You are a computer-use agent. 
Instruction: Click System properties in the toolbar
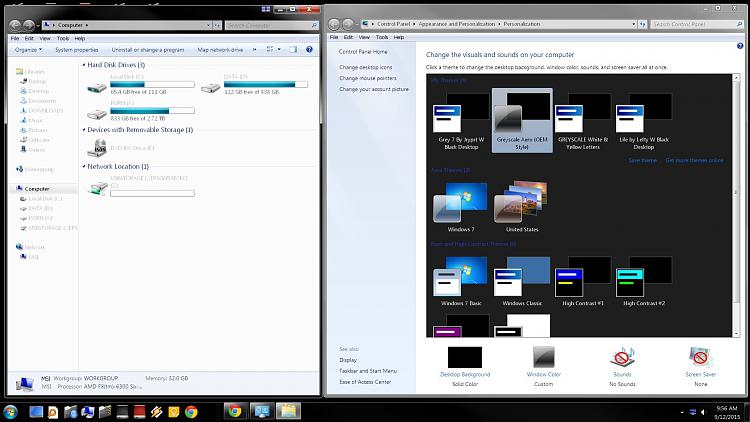click(x=77, y=50)
